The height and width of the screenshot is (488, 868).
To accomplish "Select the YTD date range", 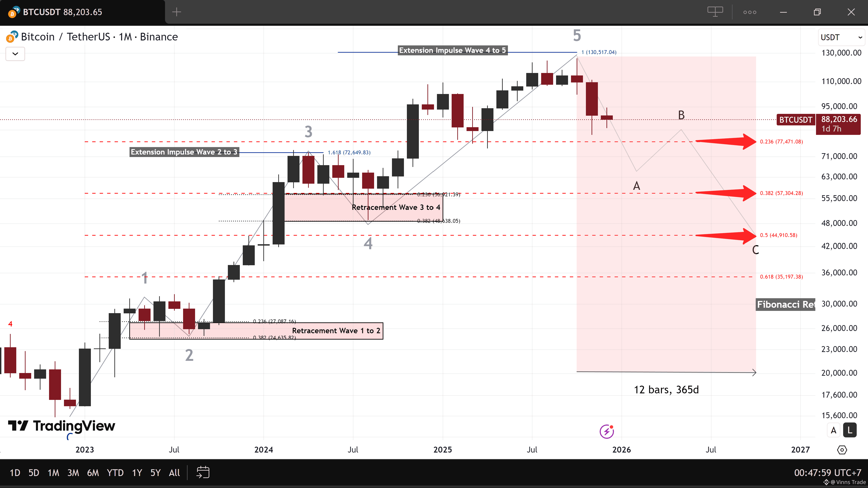I will [x=115, y=472].
